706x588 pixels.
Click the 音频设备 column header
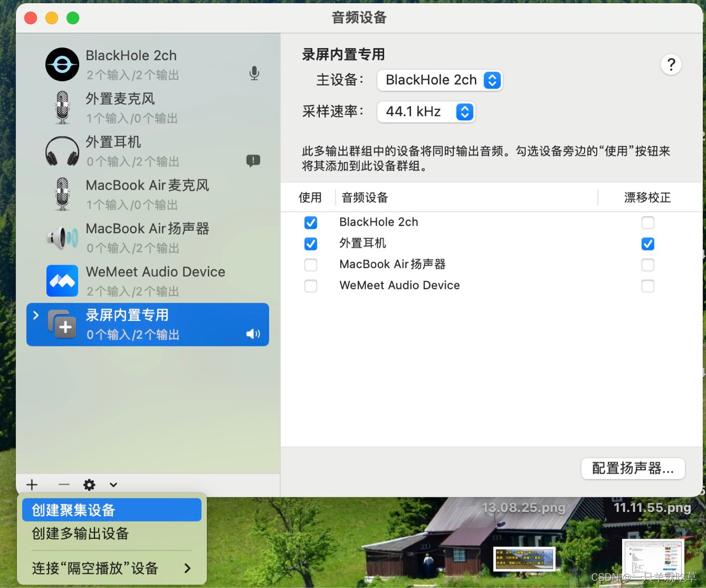click(x=365, y=197)
